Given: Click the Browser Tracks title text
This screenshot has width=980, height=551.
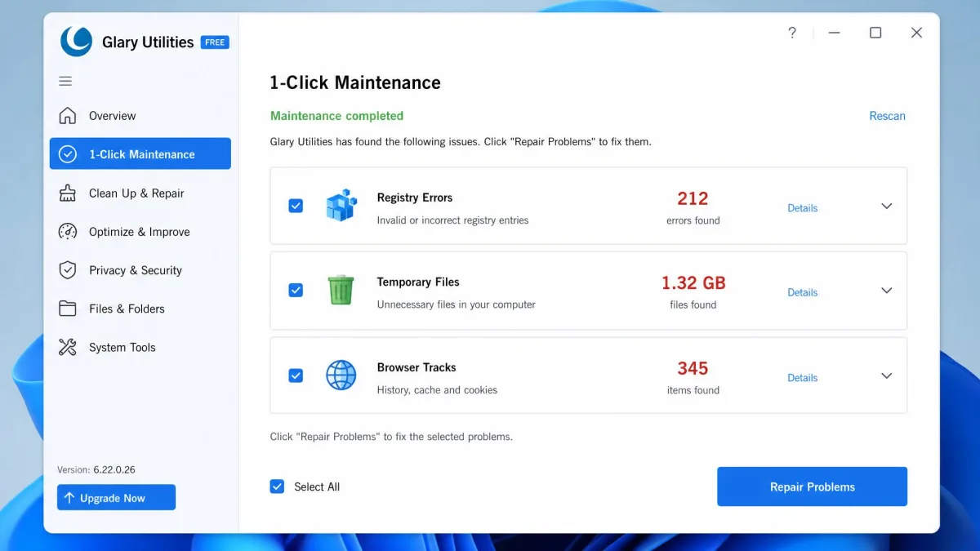Looking at the screenshot, I should 416,367.
